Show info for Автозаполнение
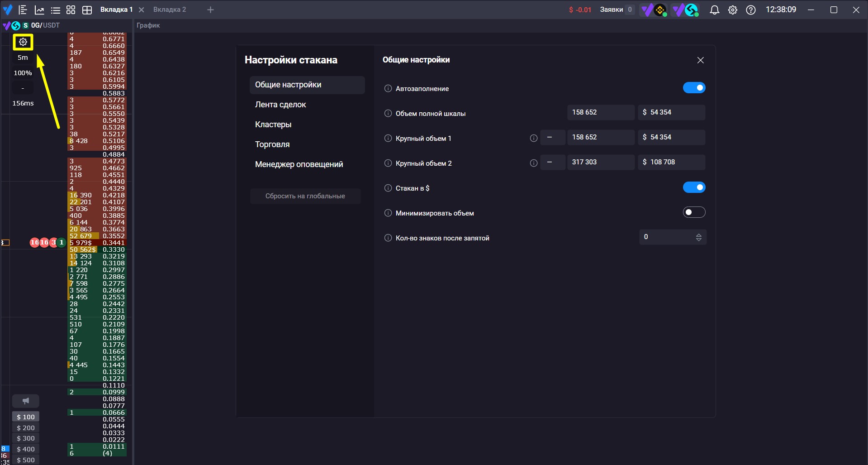Viewport: 868px width, 465px height. coord(388,88)
